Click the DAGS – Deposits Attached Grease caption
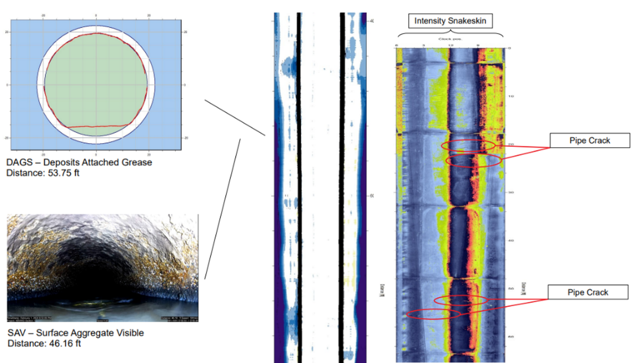Viewport: 644px width, 363px height. (79, 162)
